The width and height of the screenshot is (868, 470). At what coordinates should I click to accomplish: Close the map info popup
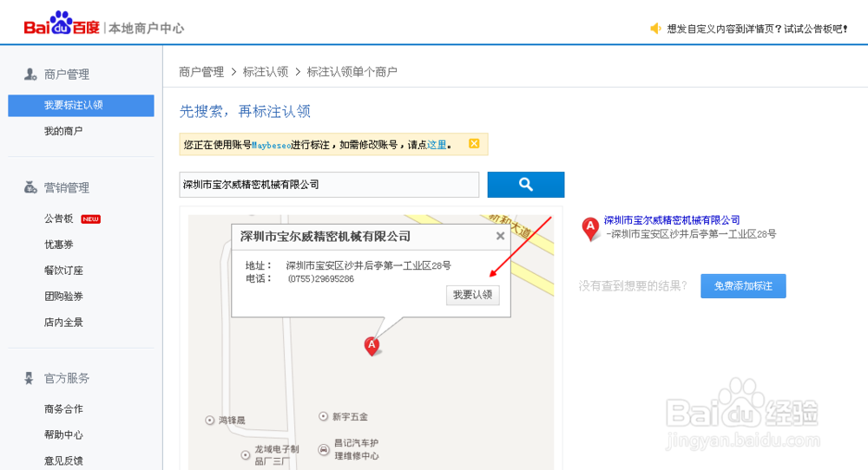(500, 236)
